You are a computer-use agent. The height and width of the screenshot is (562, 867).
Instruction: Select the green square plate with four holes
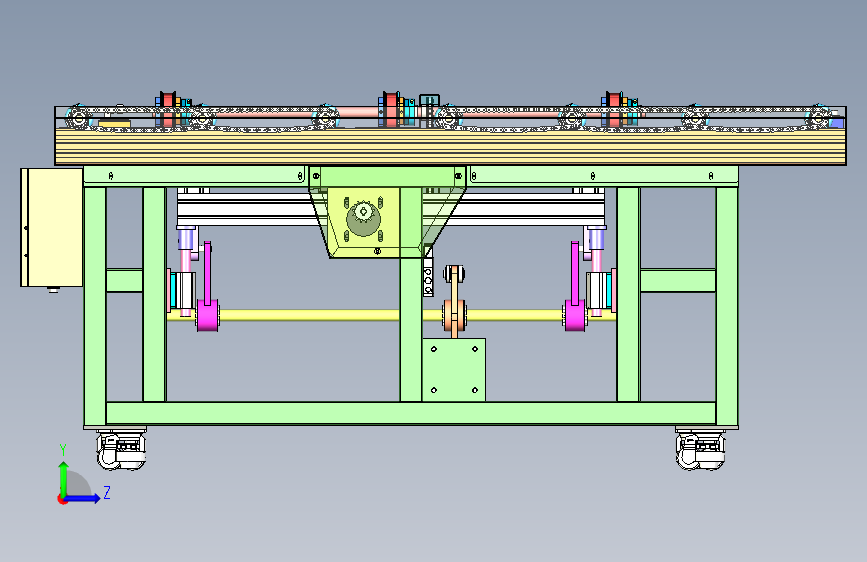[x=454, y=370]
